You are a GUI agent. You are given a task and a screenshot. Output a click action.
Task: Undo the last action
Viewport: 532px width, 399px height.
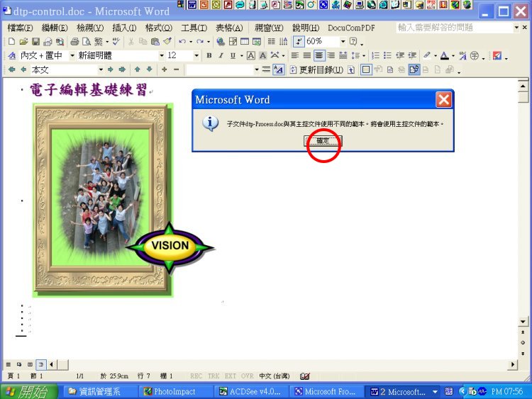coord(182,41)
